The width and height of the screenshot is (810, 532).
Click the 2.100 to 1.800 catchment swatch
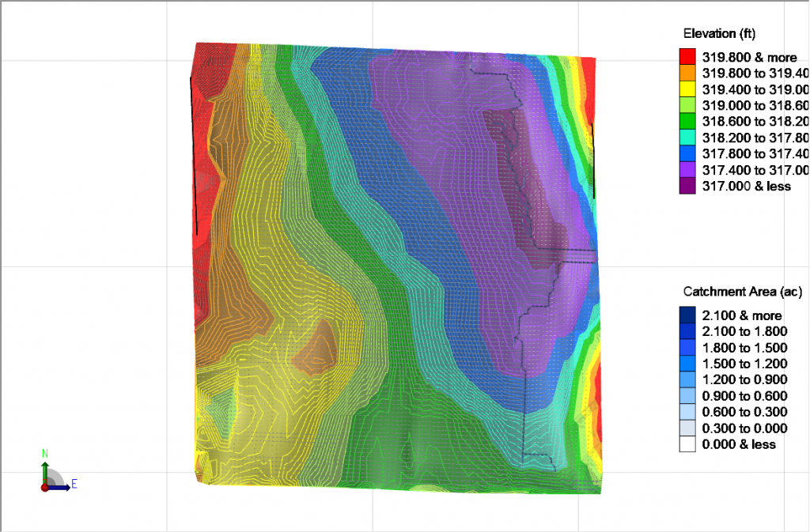click(x=687, y=330)
